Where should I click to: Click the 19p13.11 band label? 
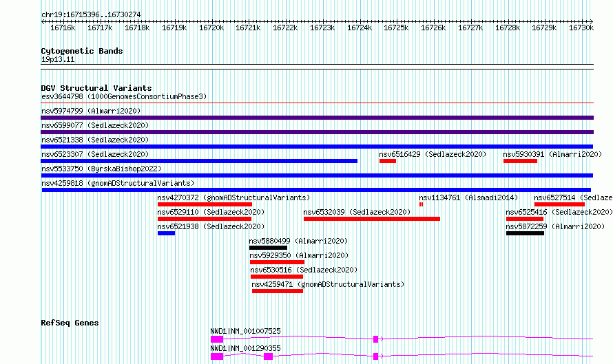tap(58, 59)
